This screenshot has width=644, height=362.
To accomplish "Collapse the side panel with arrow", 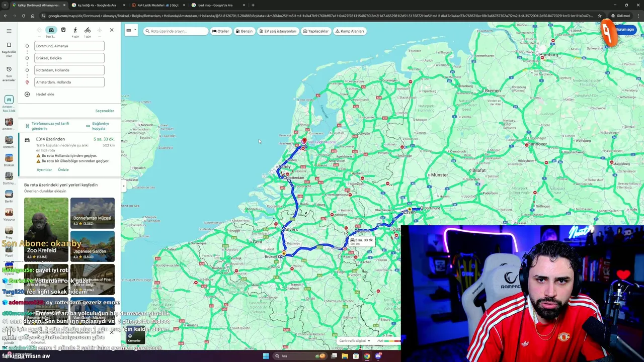I will [x=123, y=186].
